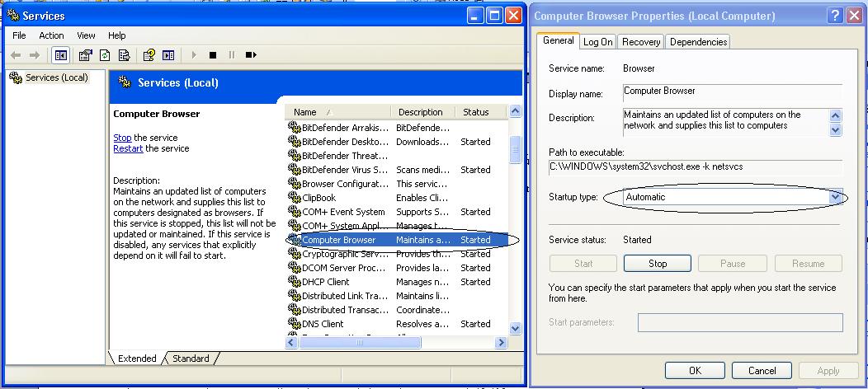Click down arrow of services list scrollbar
The image size is (868, 389).
516,328
